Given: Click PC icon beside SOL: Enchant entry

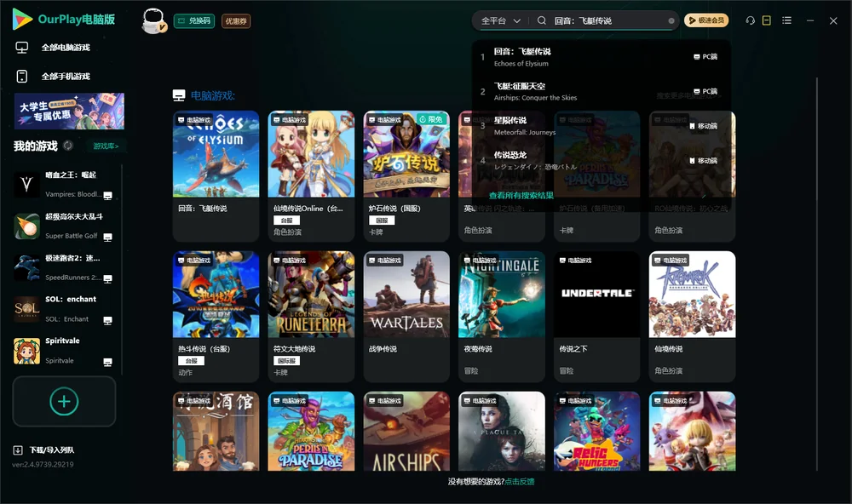Looking at the screenshot, I should [107, 320].
